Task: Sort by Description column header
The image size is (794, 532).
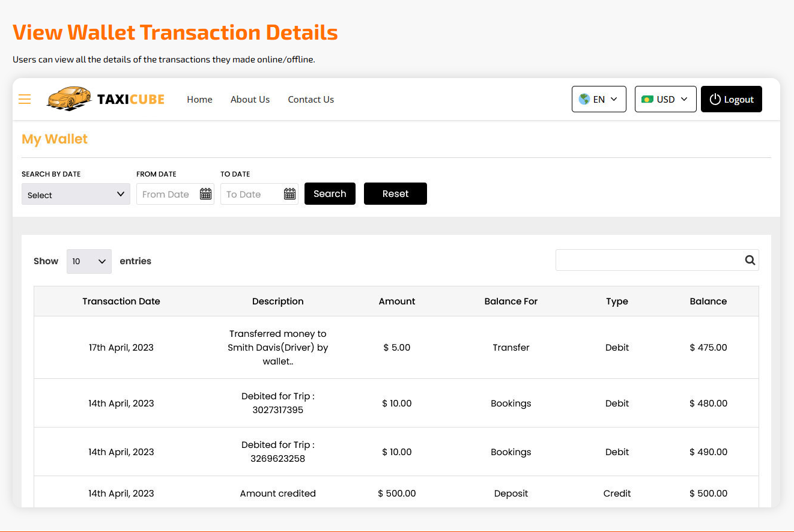Action: click(x=278, y=301)
